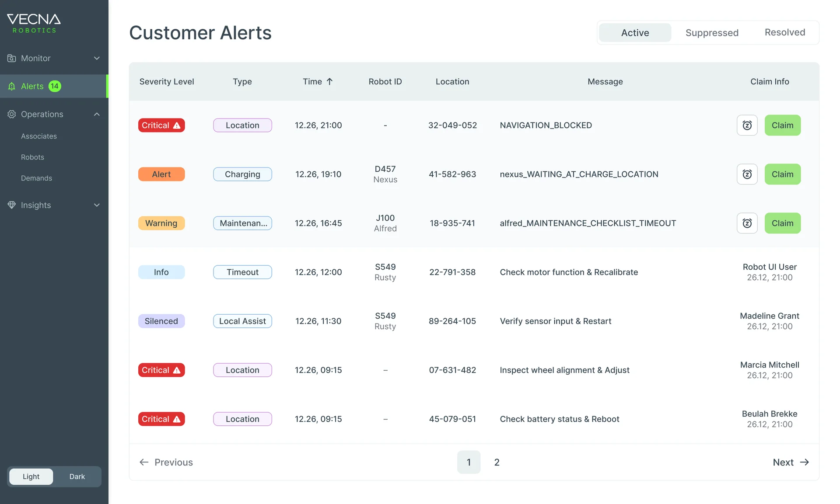Claim the nexus charging alert
The image size is (840, 504).
[782, 174]
